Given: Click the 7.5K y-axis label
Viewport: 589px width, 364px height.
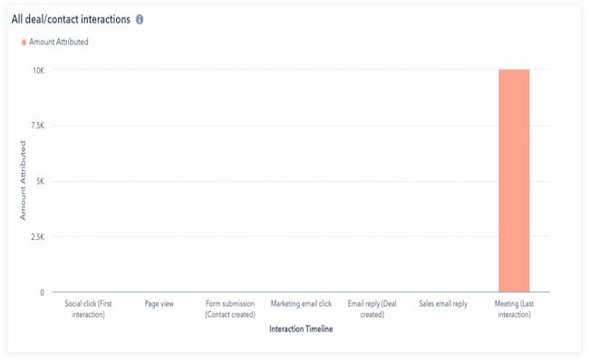Looking at the screenshot, I should 36,126.
